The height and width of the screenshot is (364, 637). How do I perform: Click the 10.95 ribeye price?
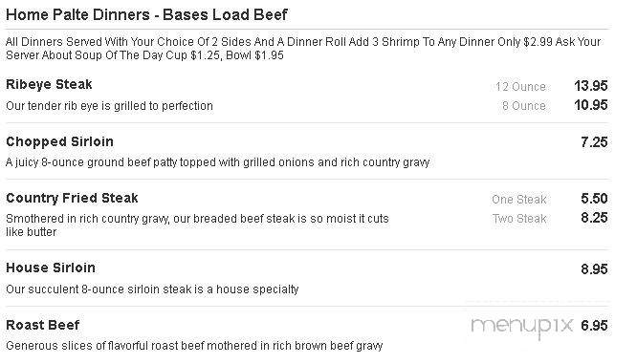(591, 105)
